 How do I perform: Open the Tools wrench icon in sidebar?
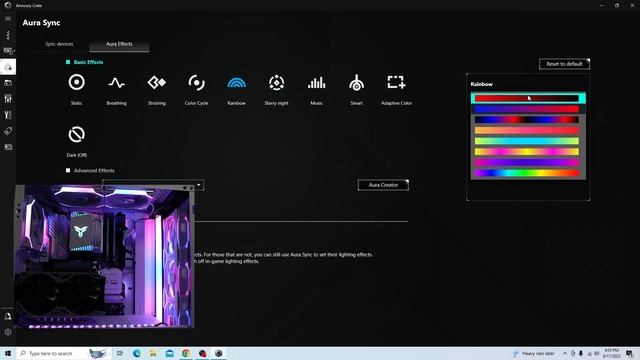(x=8, y=115)
